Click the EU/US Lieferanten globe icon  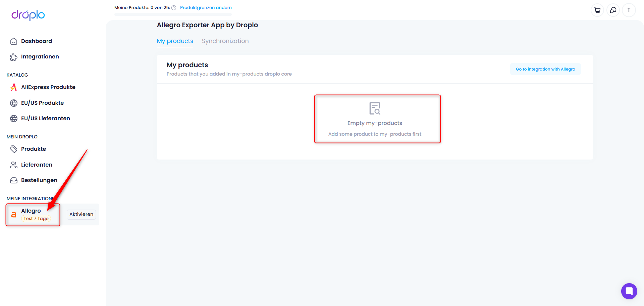click(x=14, y=119)
